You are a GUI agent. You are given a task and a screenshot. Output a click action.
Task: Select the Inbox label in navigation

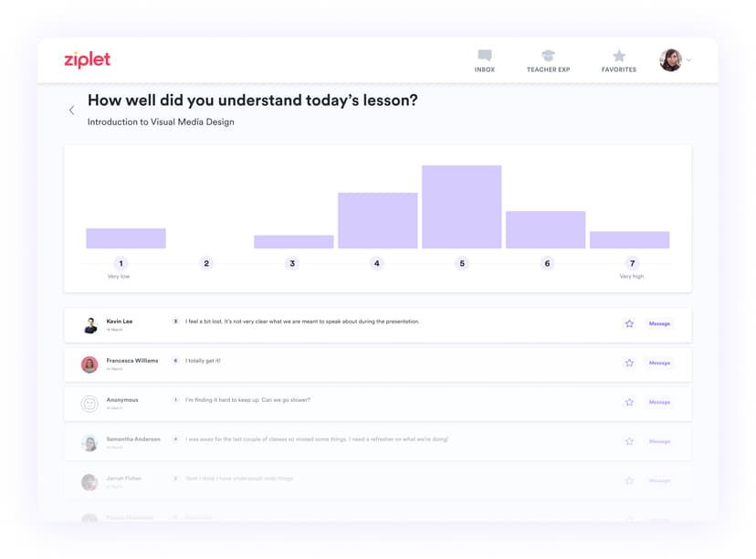coord(485,69)
